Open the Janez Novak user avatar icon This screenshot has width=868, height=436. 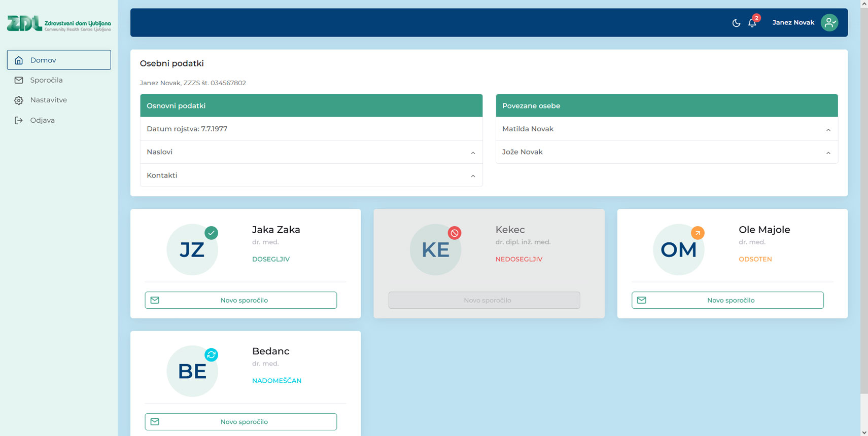[x=829, y=22]
